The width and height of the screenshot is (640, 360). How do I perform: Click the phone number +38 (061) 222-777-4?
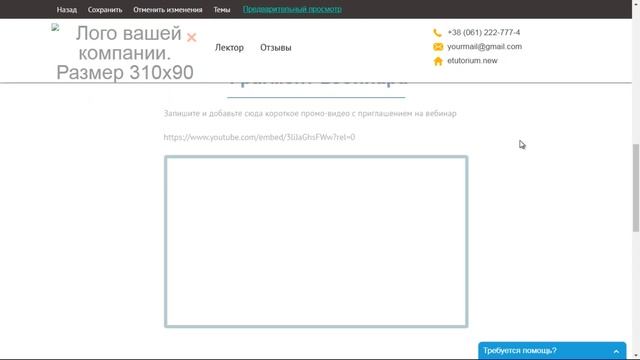pyautogui.click(x=484, y=32)
